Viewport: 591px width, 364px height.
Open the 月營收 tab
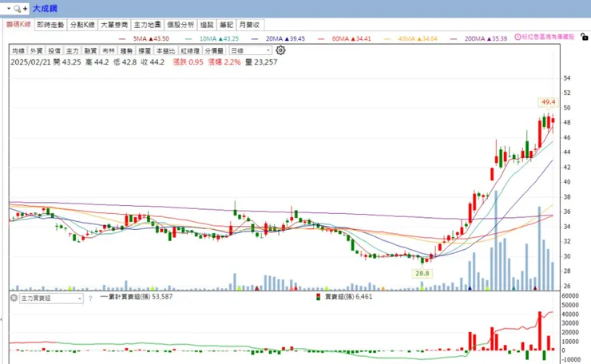(x=249, y=25)
